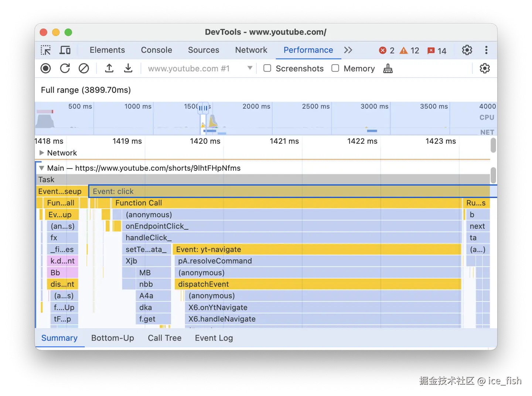Select the onEndpointClick_ function bar

point(291,226)
